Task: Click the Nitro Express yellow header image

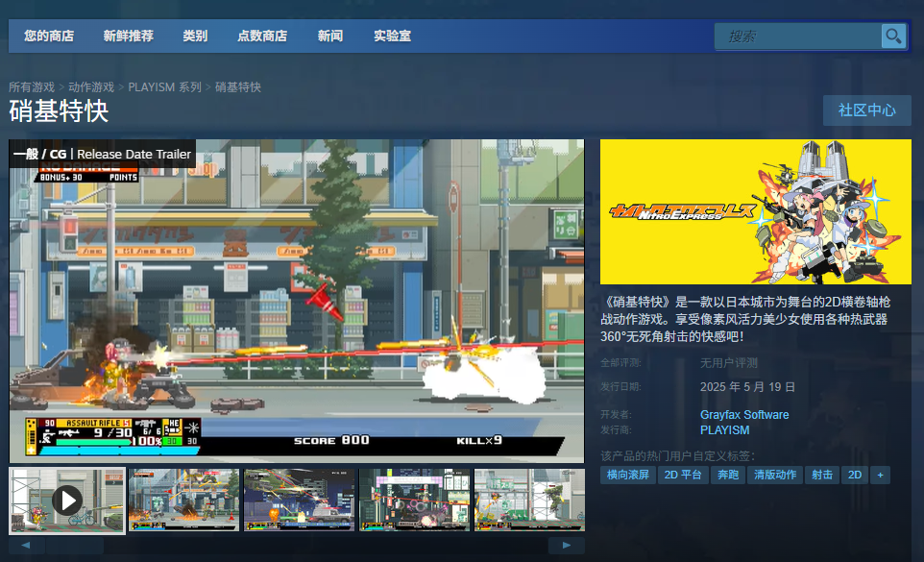Action: pos(756,212)
